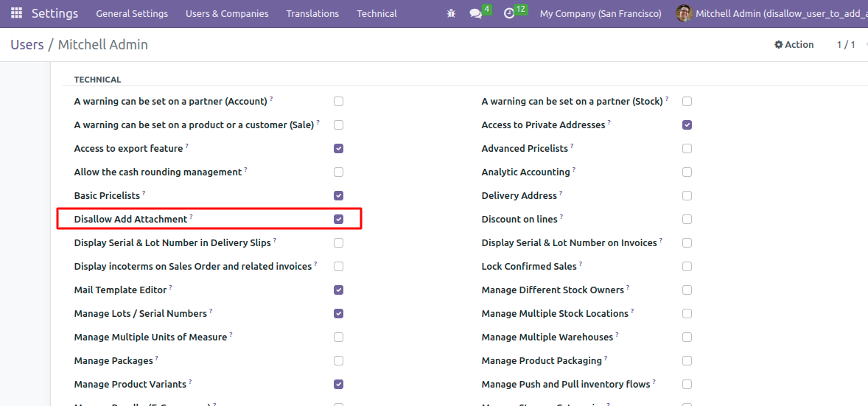Enable Allow the cash rounding management
This screenshot has width=868, height=406.
pyautogui.click(x=339, y=172)
